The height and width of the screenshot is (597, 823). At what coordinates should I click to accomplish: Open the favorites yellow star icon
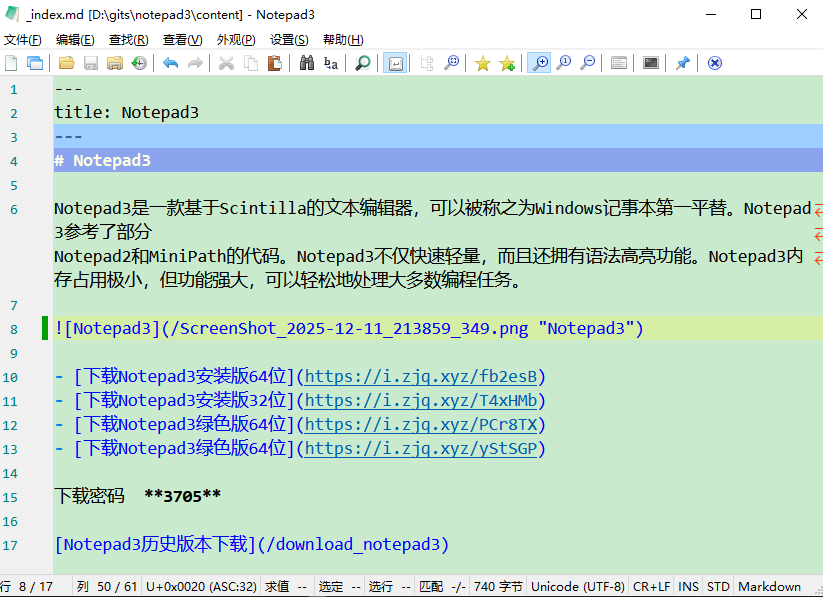click(482, 62)
